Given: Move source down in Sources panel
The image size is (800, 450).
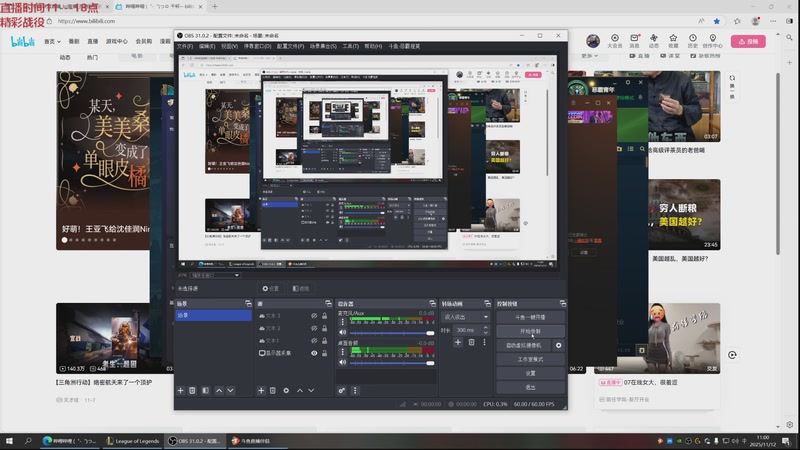Looking at the screenshot, I should pyautogui.click(x=311, y=390).
